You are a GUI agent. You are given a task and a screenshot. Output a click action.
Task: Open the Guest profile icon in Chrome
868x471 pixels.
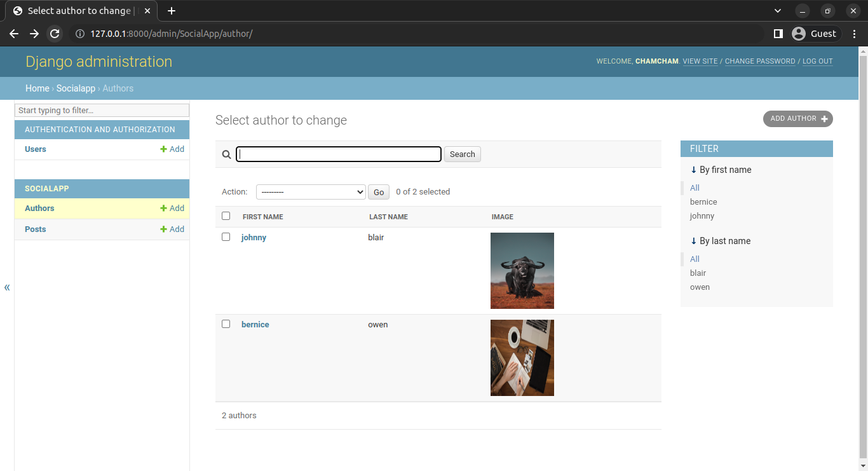coord(799,34)
